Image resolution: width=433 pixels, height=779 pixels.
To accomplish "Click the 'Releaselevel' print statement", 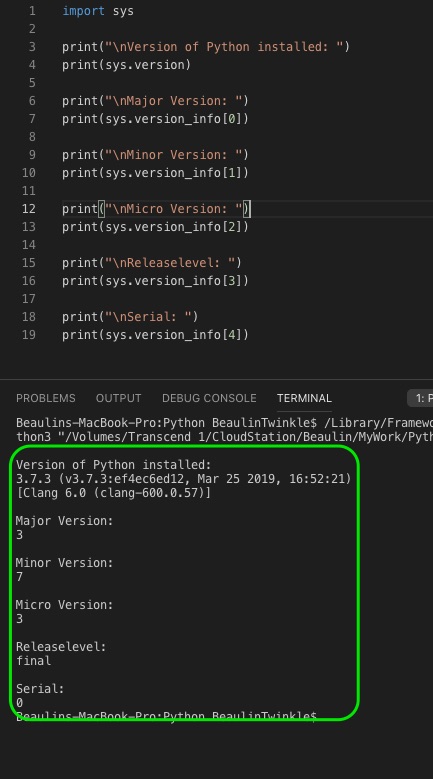I will tap(152, 262).
